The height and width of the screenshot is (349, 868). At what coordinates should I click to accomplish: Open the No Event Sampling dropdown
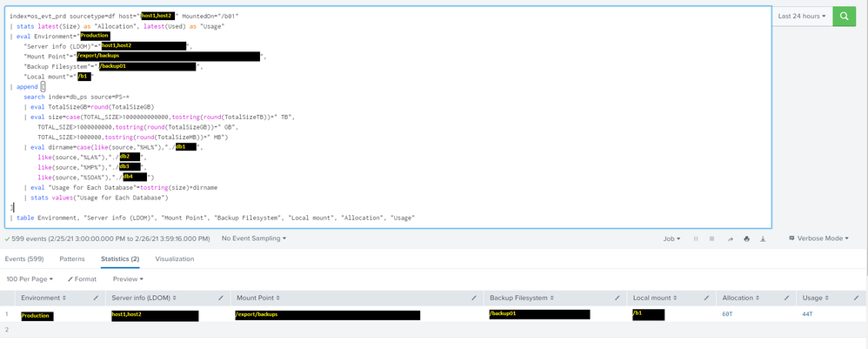pos(254,238)
